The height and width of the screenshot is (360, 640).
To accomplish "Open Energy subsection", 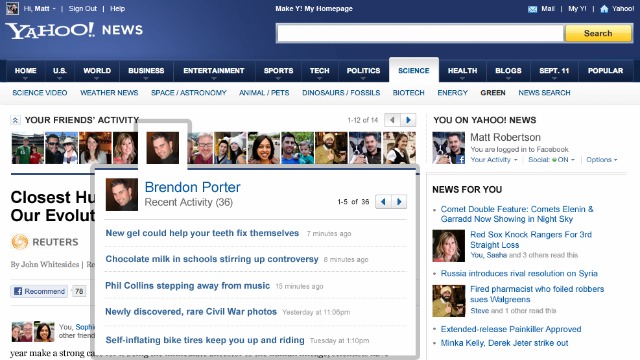I will [453, 93].
